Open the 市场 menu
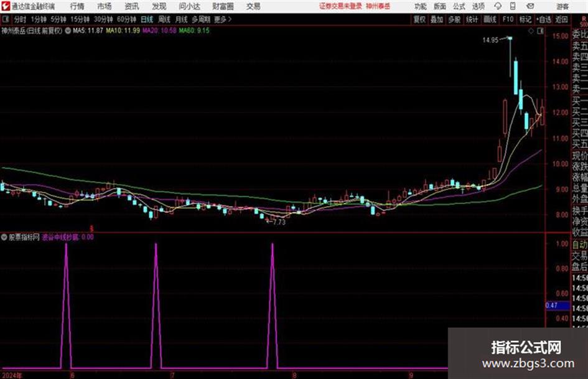Screen dimensions: 588x379 [x=105, y=6]
